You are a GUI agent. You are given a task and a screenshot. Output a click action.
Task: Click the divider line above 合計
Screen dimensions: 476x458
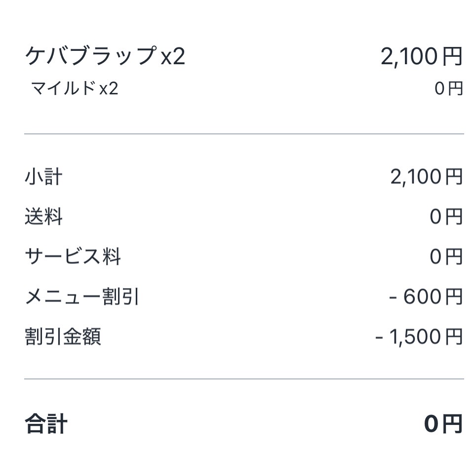(244, 379)
